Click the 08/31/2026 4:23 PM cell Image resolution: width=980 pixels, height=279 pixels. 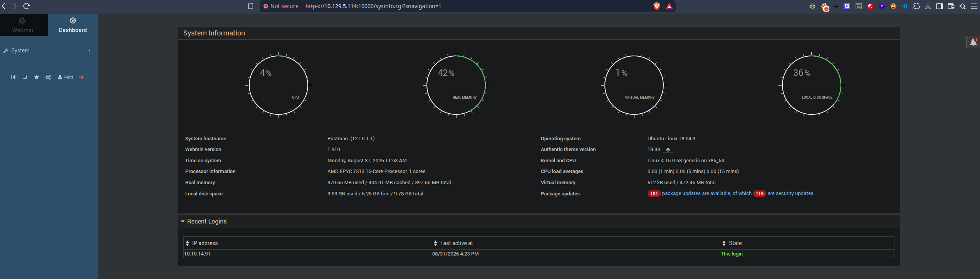pyautogui.click(x=455, y=254)
